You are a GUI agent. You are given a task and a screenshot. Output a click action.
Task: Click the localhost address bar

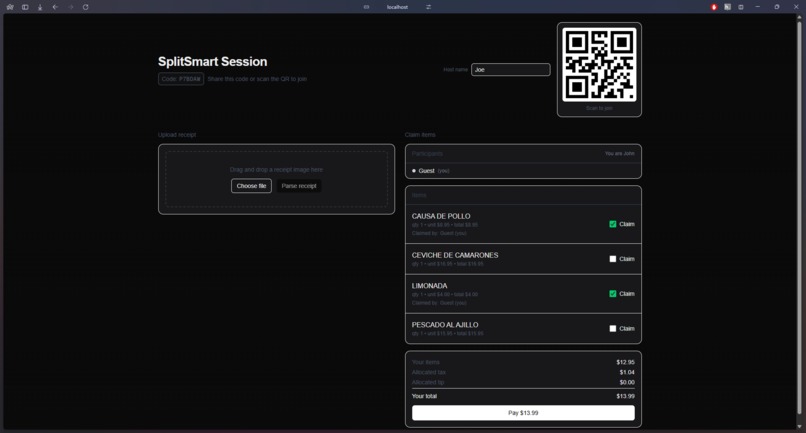tap(397, 7)
